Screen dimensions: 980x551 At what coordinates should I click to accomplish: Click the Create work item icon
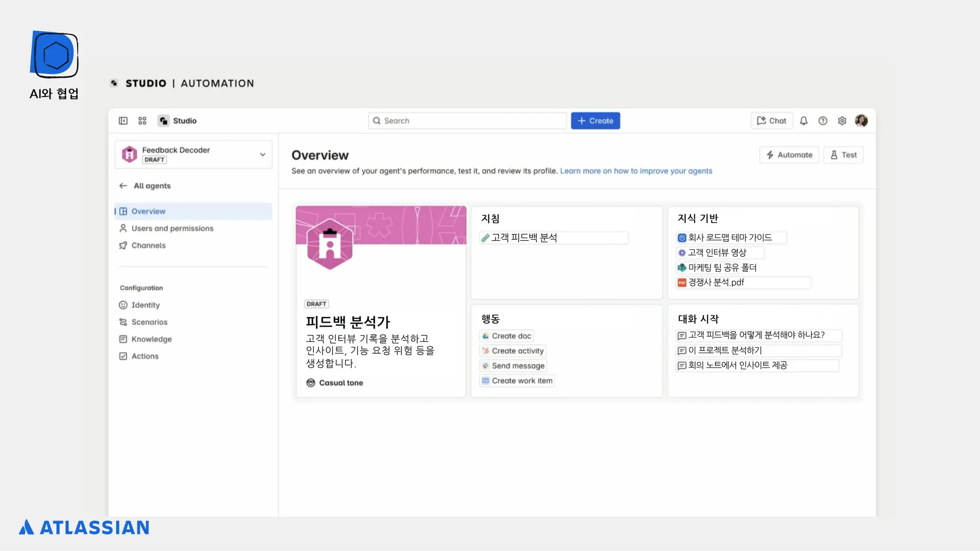pos(486,381)
